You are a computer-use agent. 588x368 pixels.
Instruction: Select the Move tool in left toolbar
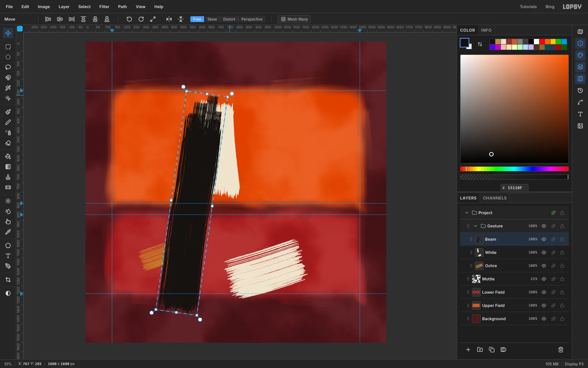[x=8, y=33]
